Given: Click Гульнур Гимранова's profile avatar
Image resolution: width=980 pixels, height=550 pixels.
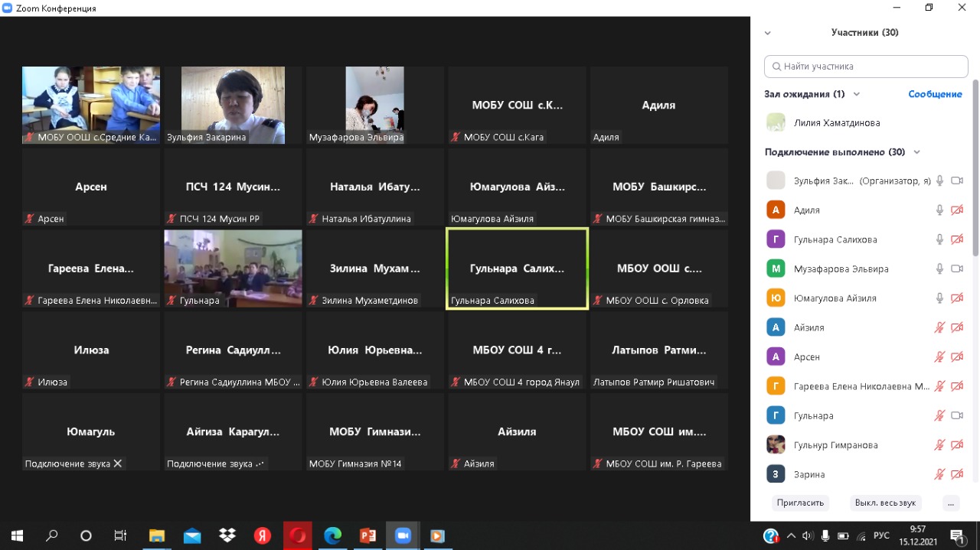Looking at the screenshot, I should tap(776, 444).
